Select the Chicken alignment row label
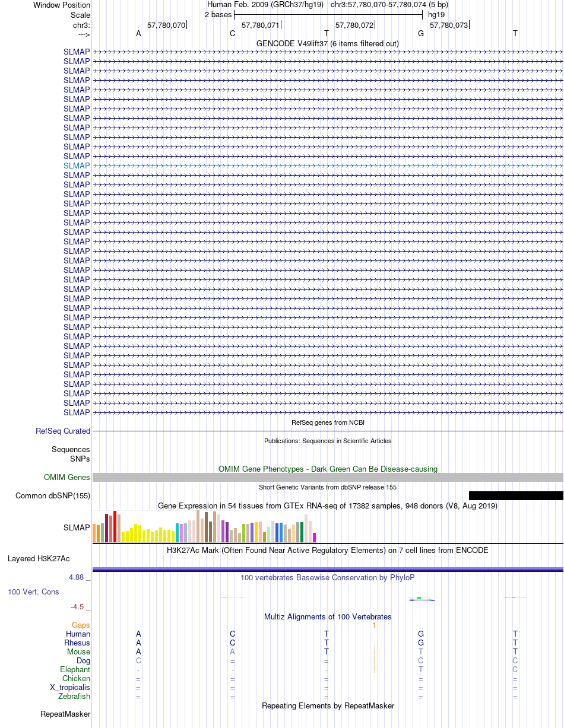Viewport: 564px width, 728px height. (x=77, y=678)
